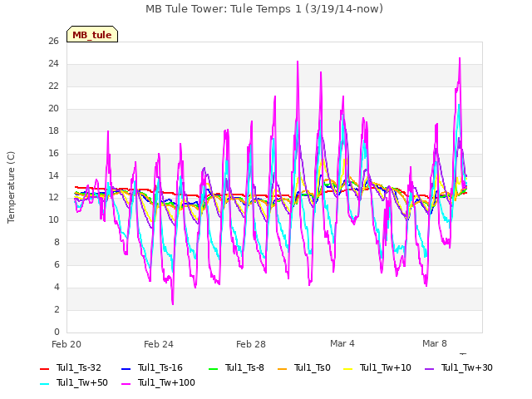532x399 pixels.
Task: Click the cyan Tul1_Tw+50 color swatch
Action: [44, 383]
